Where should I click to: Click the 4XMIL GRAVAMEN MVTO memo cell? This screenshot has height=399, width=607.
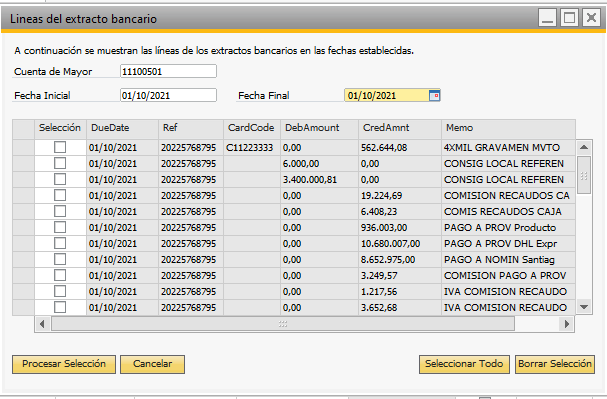pyautogui.click(x=508, y=147)
